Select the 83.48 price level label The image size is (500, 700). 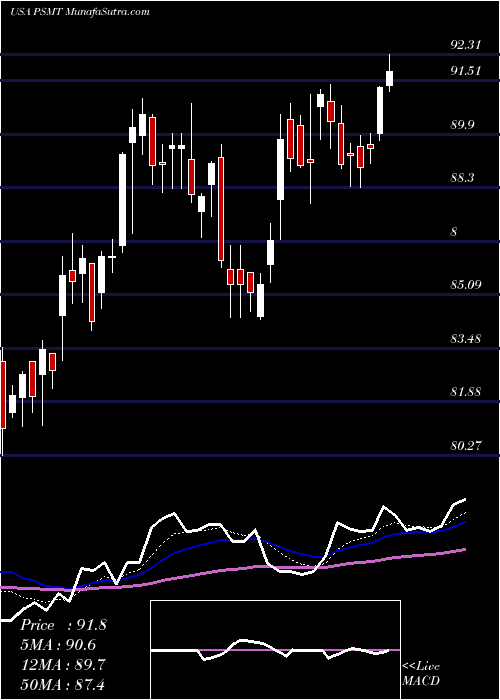[466, 338]
